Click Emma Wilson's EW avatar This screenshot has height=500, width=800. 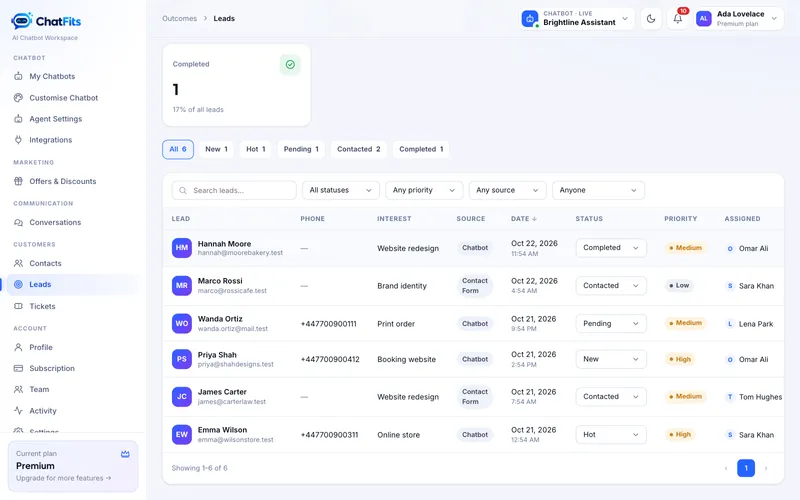(182, 435)
